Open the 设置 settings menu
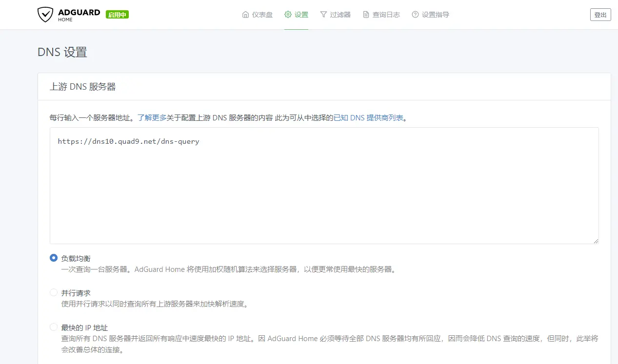The image size is (618, 364). (x=297, y=15)
